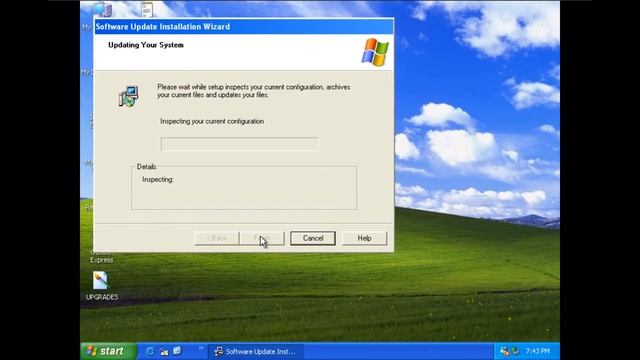Click the tray icon beside the clock
The image size is (640, 360).
516,351
